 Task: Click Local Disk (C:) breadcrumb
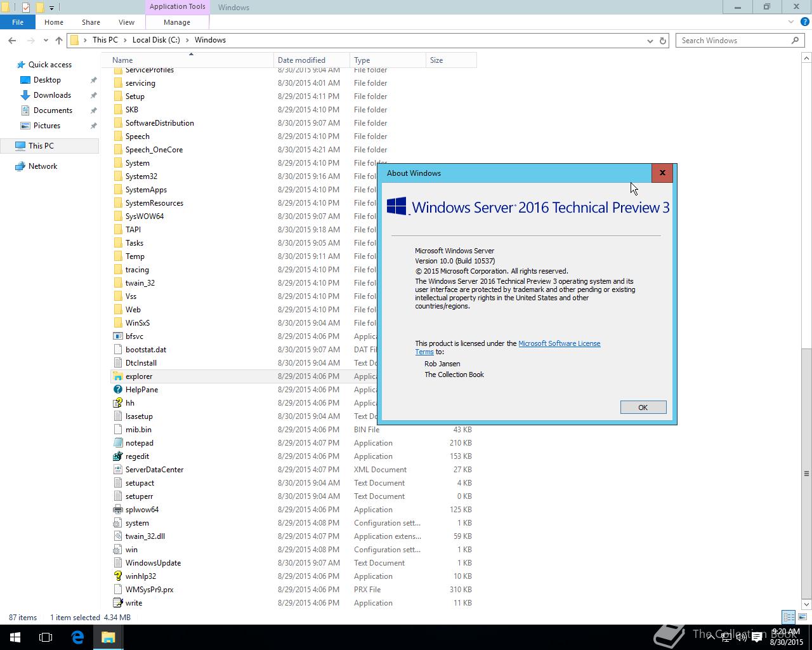point(156,40)
